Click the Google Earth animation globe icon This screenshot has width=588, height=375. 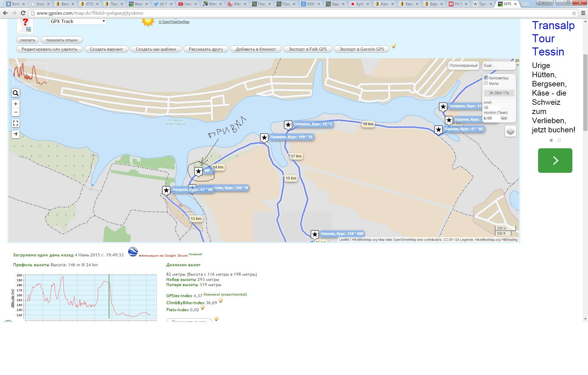133,252
